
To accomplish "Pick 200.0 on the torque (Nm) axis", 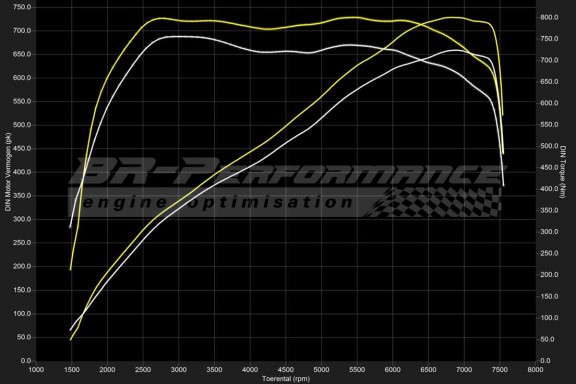I will coord(549,274).
